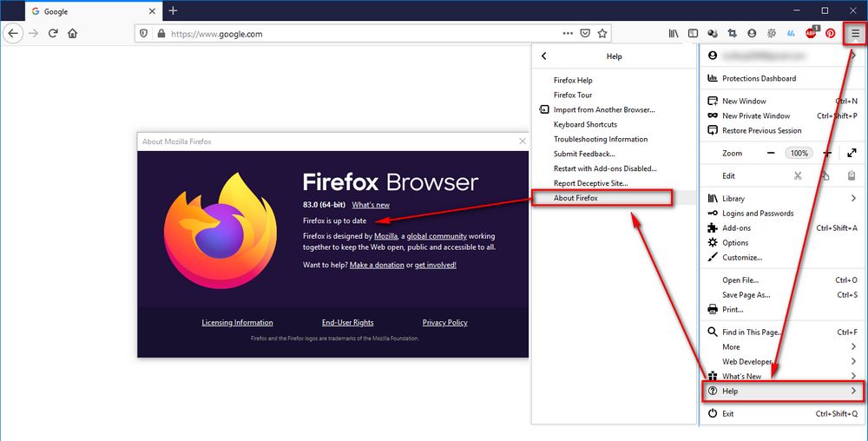Follow the Mozilla link
Image resolution: width=868 pixels, height=441 pixels.
point(386,236)
